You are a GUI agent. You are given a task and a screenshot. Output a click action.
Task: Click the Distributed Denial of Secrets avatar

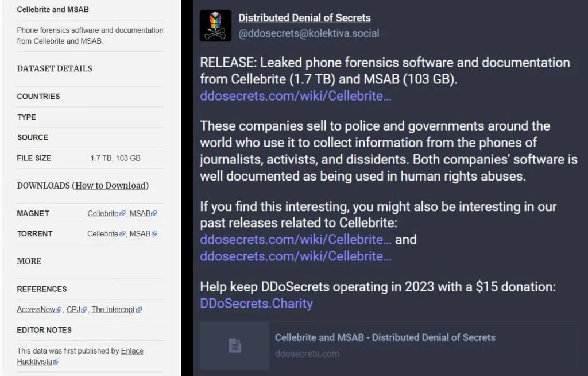[215, 26]
